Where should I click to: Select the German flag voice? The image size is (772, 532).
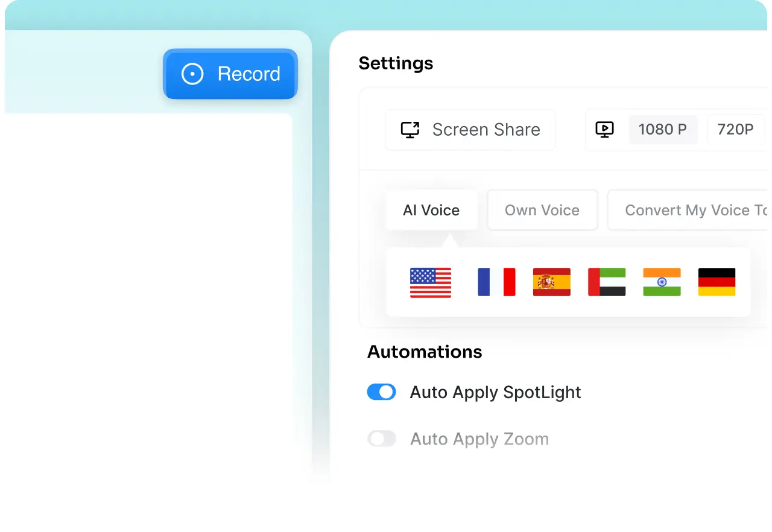pos(717,282)
